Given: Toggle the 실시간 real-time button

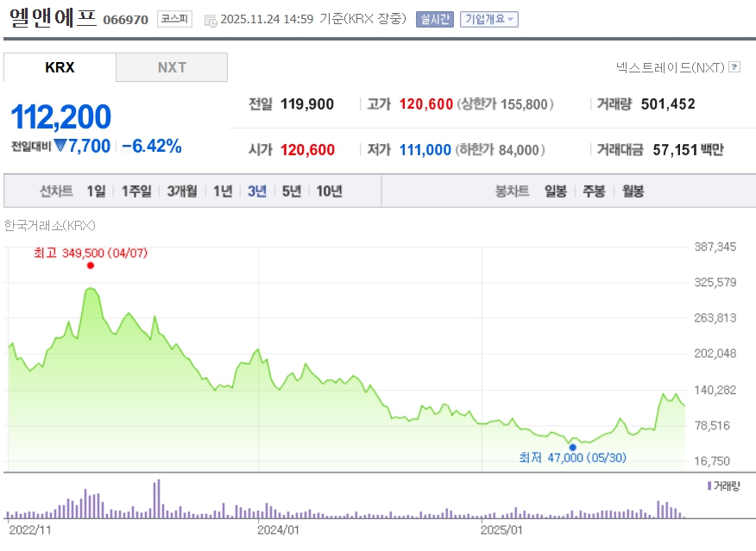Looking at the screenshot, I should pyautogui.click(x=434, y=19).
